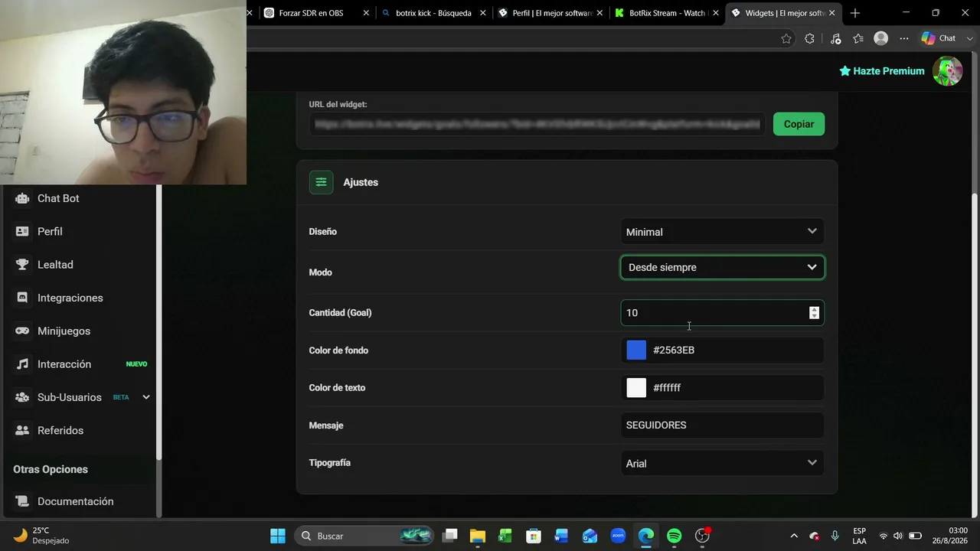Click the Sub-Usuarios people icon

[x=22, y=397]
